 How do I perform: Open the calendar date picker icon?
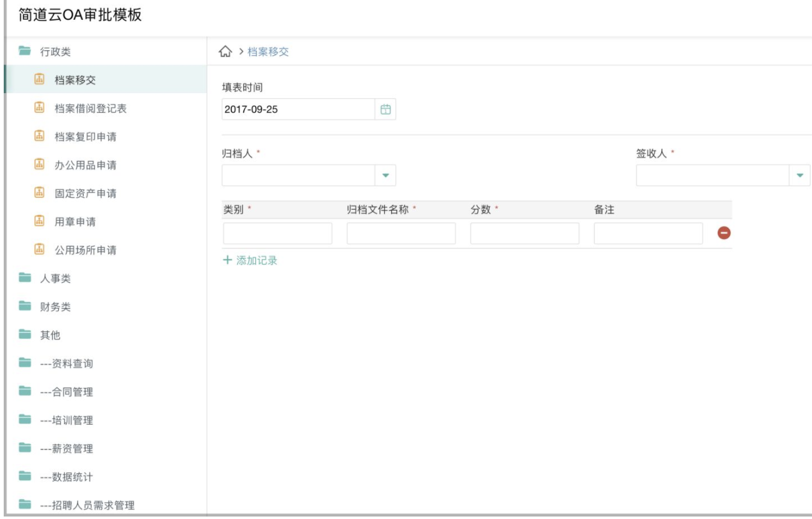(x=386, y=109)
